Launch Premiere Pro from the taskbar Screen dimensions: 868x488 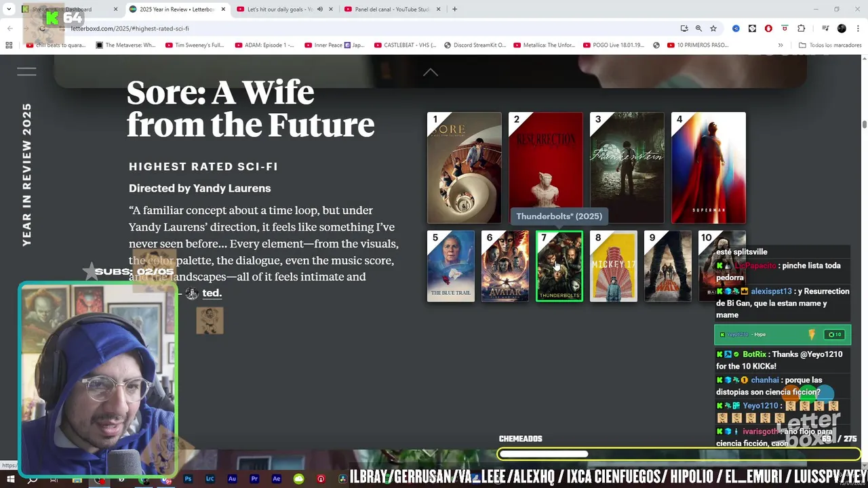pos(254,479)
